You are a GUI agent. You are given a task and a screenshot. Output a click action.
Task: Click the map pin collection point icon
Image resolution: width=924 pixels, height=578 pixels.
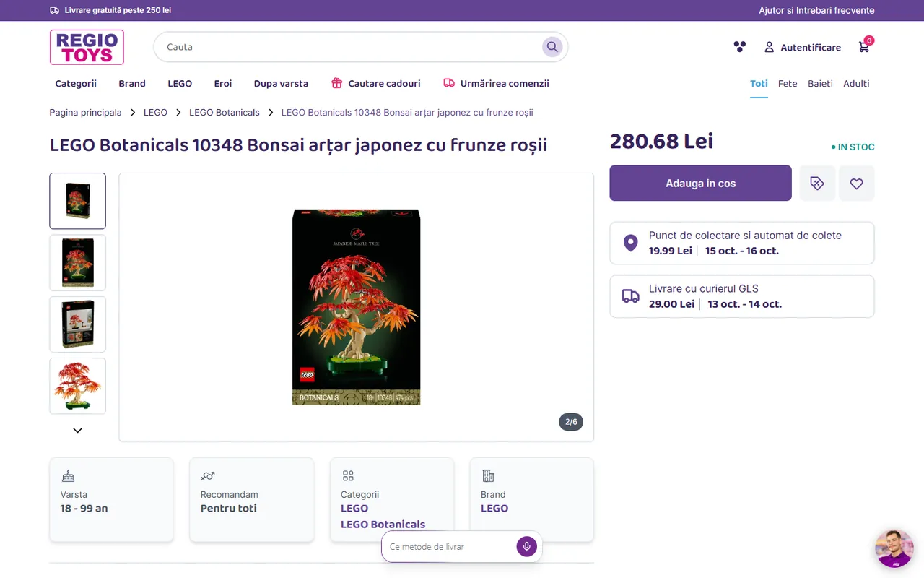[x=630, y=243]
